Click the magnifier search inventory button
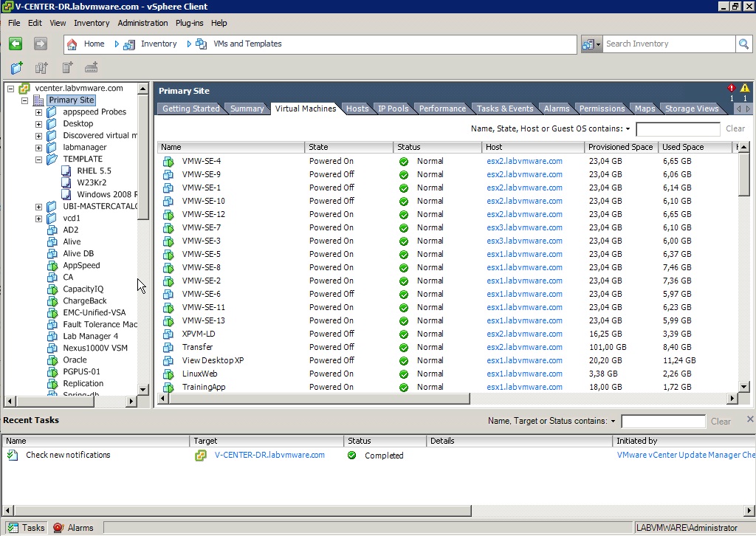 (743, 44)
